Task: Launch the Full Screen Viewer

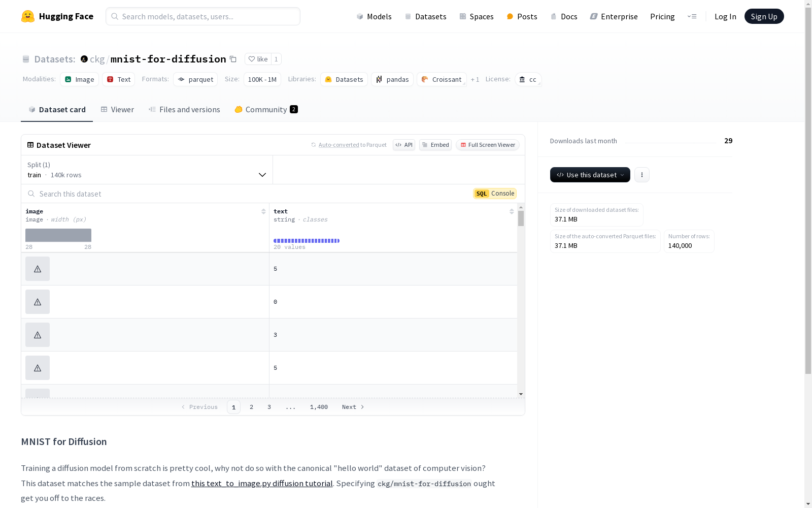Action: coord(487,145)
